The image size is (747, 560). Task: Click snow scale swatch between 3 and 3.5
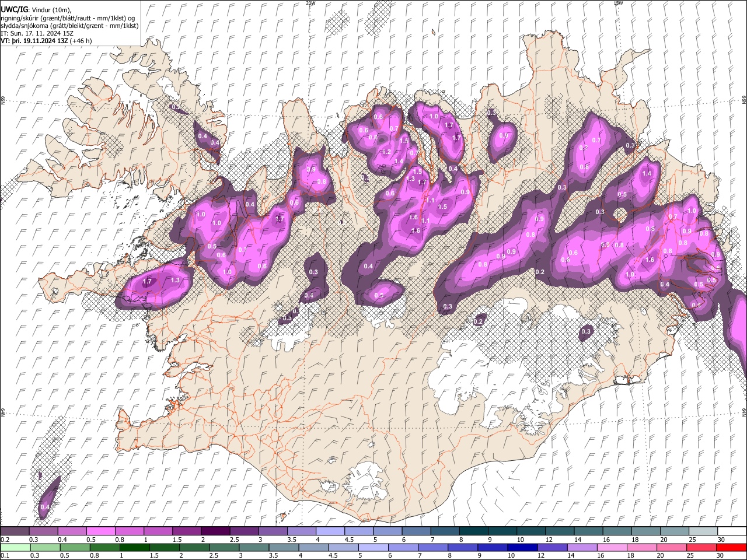[273, 531]
